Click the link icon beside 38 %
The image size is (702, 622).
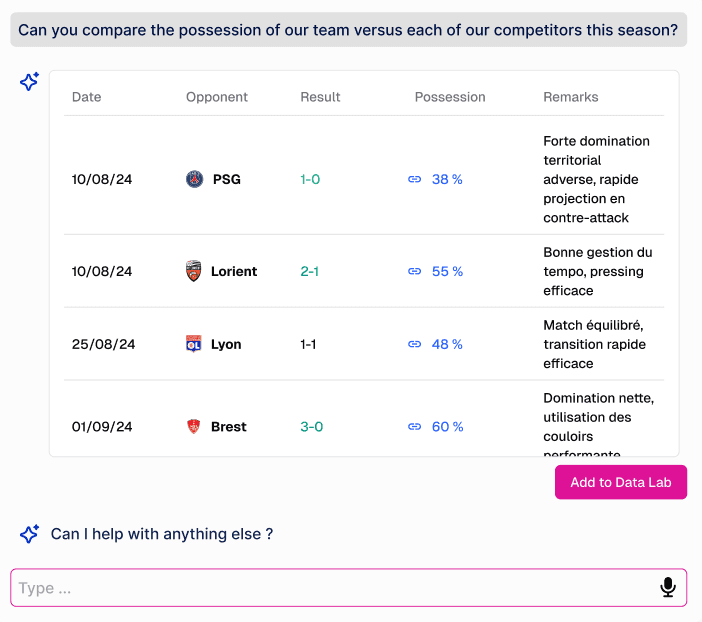pyautogui.click(x=415, y=179)
